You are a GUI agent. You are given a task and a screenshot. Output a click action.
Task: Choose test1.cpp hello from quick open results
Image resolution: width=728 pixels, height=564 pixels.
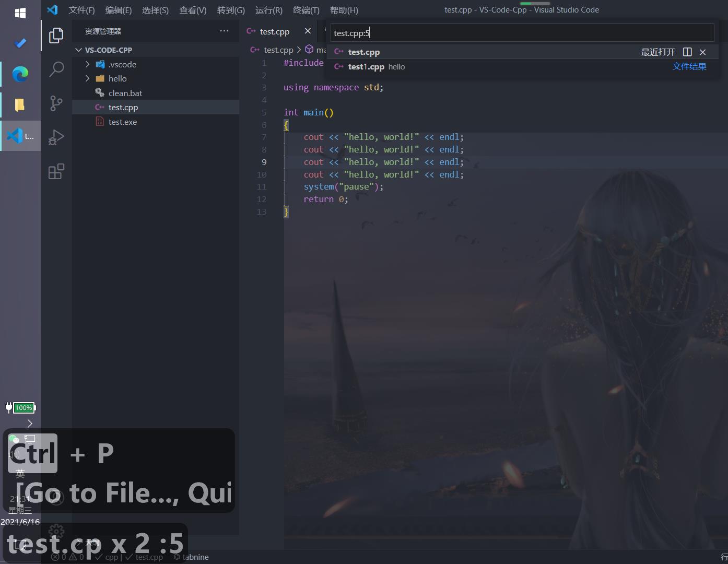522,66
